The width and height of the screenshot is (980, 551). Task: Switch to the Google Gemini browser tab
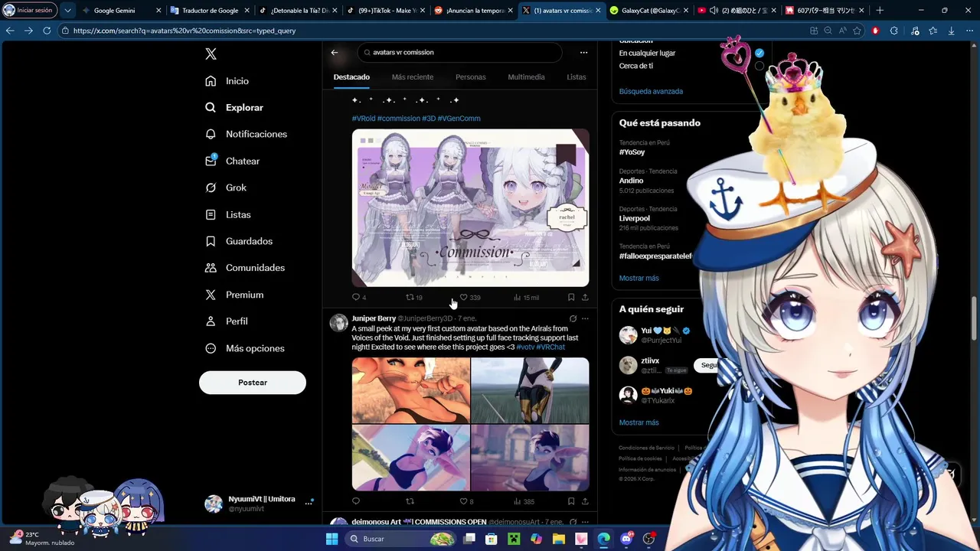120,11
